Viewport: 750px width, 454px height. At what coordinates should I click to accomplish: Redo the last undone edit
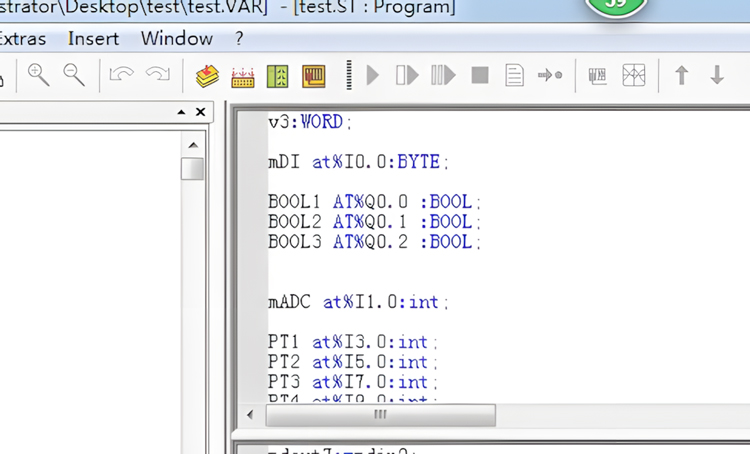click(157, 75)
